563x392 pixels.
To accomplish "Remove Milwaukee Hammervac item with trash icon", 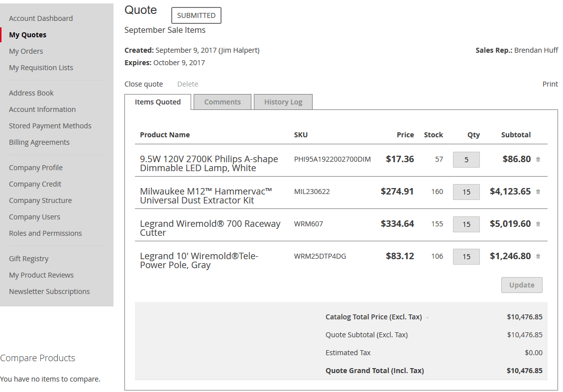I will click(538, 192).
